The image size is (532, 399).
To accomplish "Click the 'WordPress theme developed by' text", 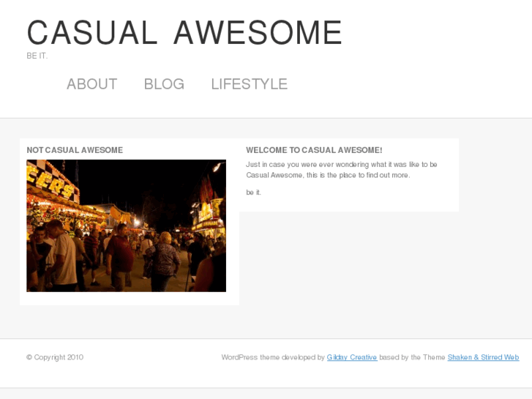I will click(x=273, y=357).
